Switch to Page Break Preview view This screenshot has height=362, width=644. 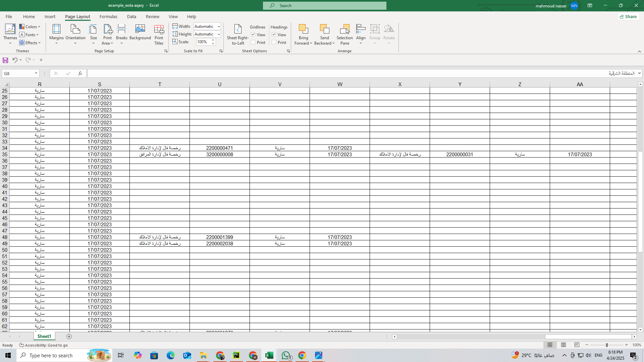pos(577,345)
